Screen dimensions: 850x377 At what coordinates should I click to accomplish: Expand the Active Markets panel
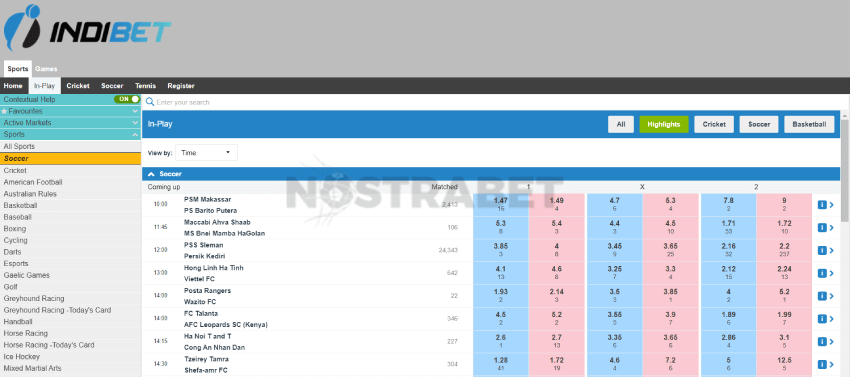coord(70,123)
